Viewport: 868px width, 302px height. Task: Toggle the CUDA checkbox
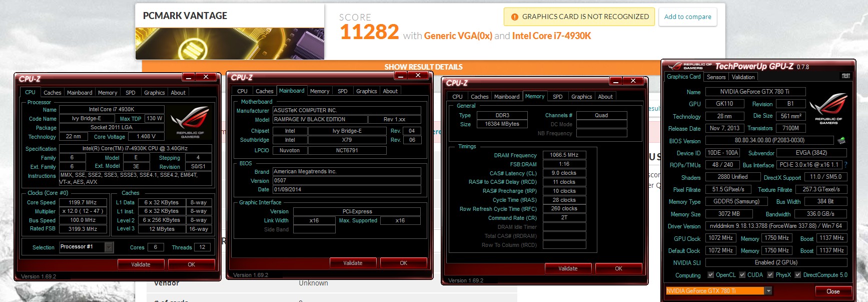(x=742, y=275)
